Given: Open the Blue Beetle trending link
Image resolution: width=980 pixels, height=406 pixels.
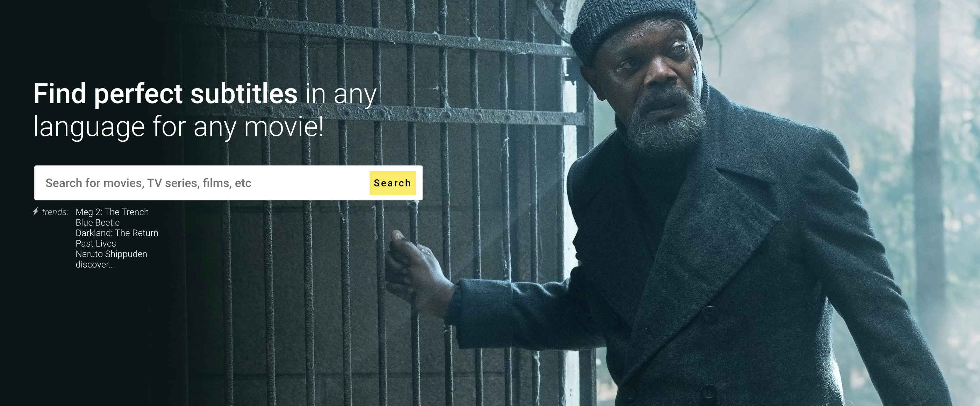Looking at the screenshot, I should [x=98, y=222].
